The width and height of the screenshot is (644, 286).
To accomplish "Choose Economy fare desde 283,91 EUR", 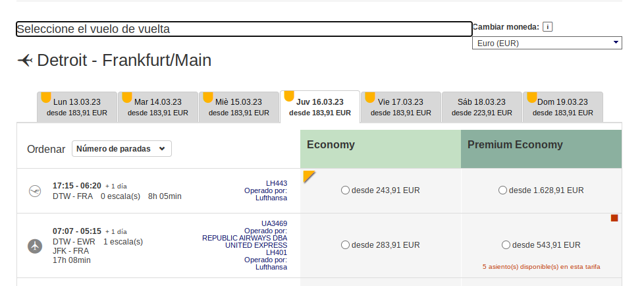I will pyautogui.click(x=346, y=245).
